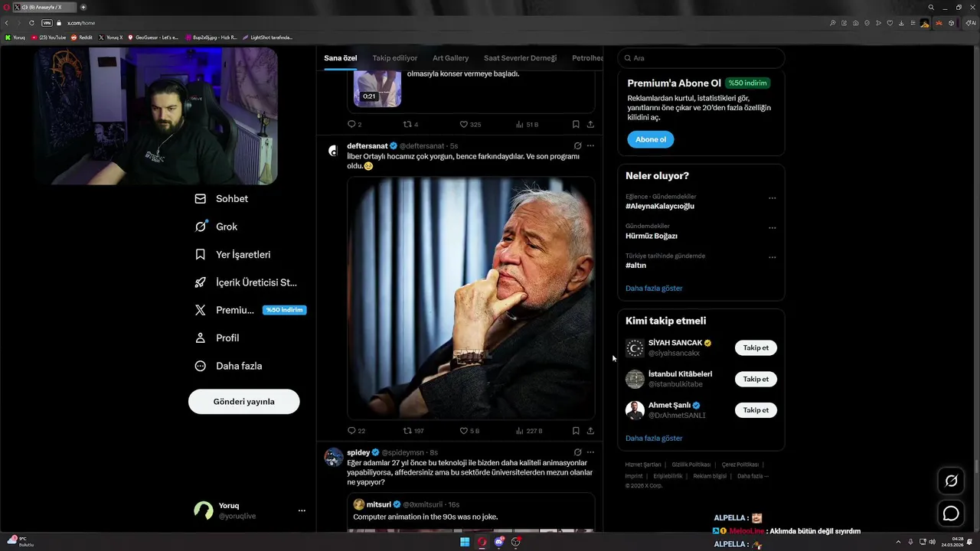The image size is (980, 551).
Task: Follow SİYAH SANCAK account
Action: 756,348
